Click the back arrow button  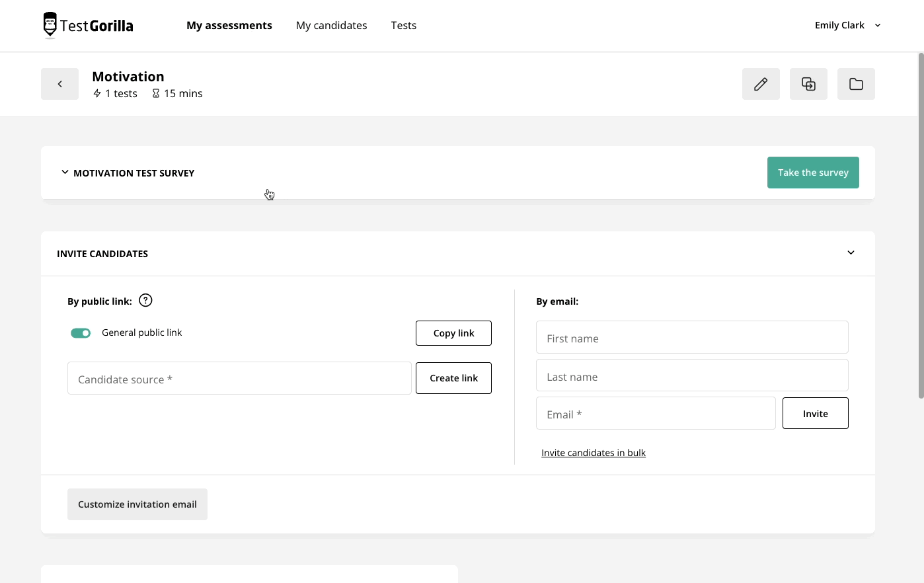click(59, 84)
